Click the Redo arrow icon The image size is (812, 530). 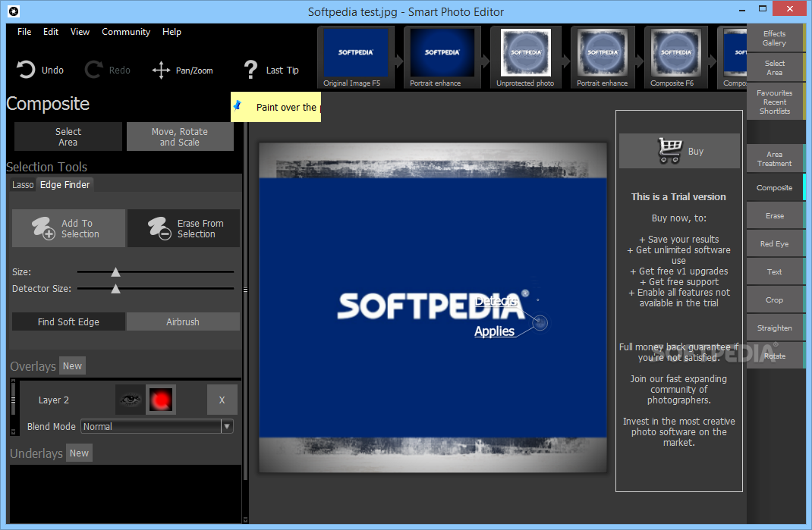[93, 70]
